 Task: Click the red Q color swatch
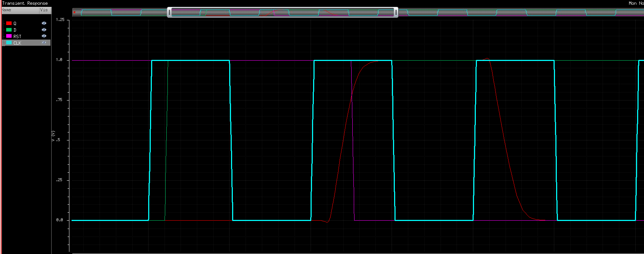point(9,23)
